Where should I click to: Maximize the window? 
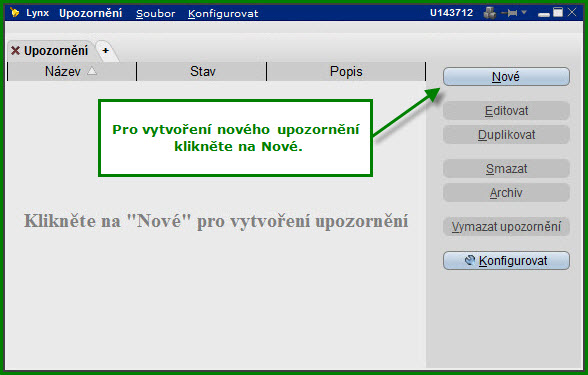(x=558, y=12)
